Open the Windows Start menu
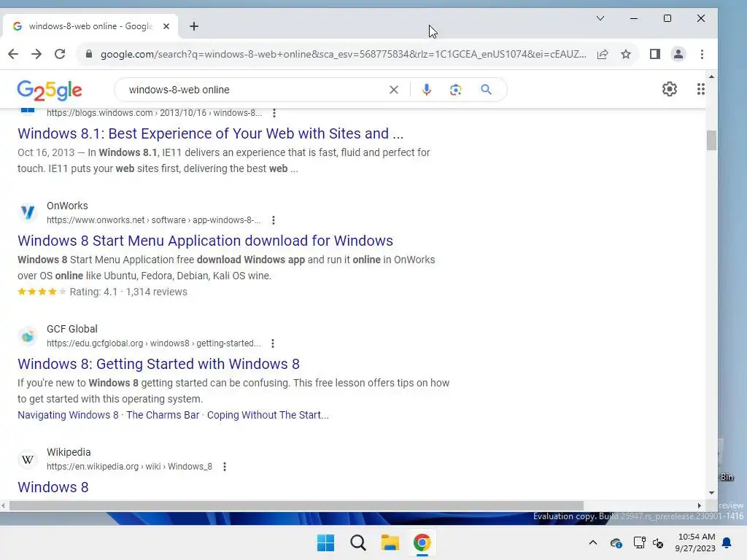747x560 pixels. [x=326, y=542]
